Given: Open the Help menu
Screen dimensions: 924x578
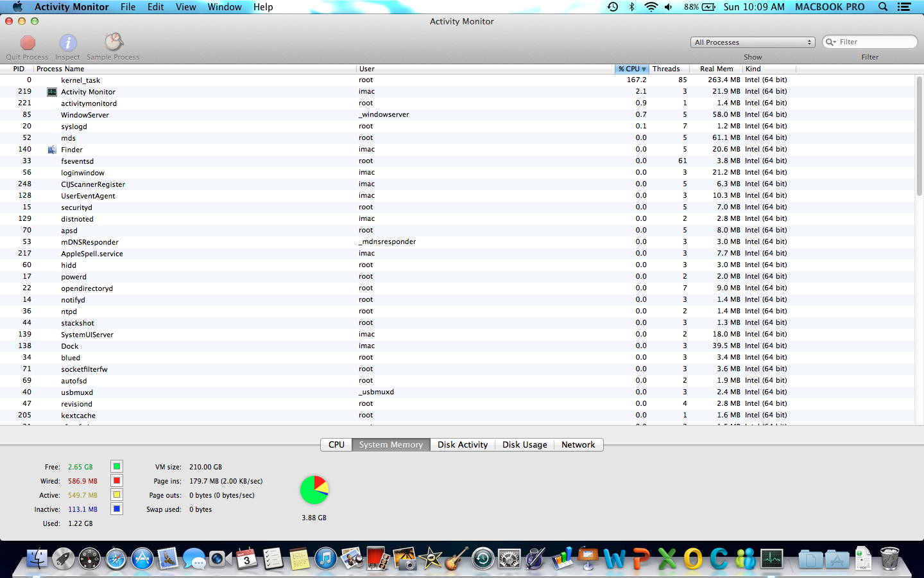Looking at the screenshot, I should tap(263, 6).
